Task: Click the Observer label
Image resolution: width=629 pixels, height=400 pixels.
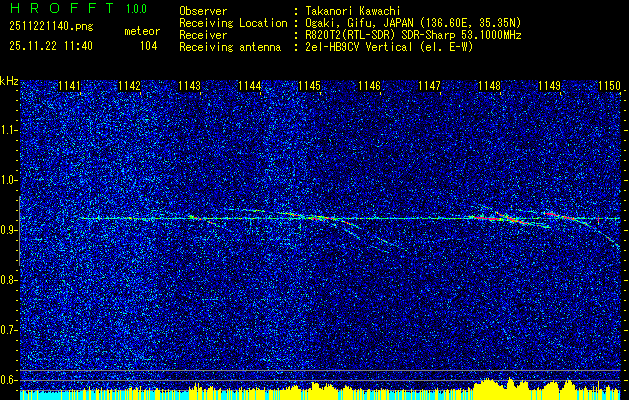Action: pos(203,12)
